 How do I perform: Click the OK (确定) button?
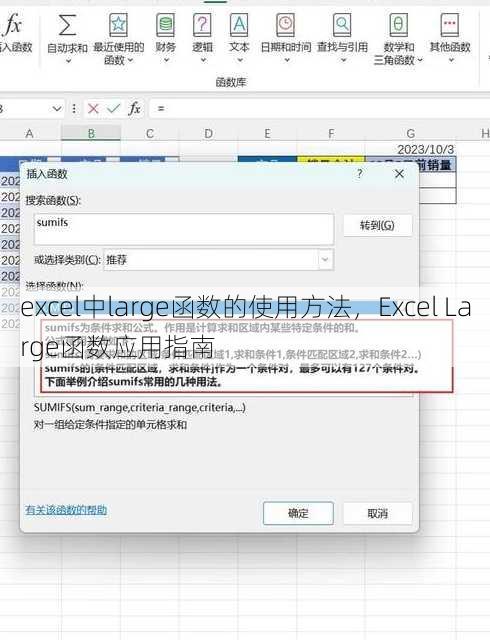[298, 513]
